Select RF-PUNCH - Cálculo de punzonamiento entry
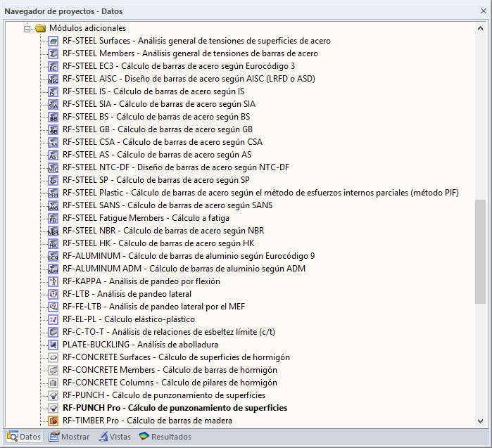492x448 pixels. pos(164,395)
